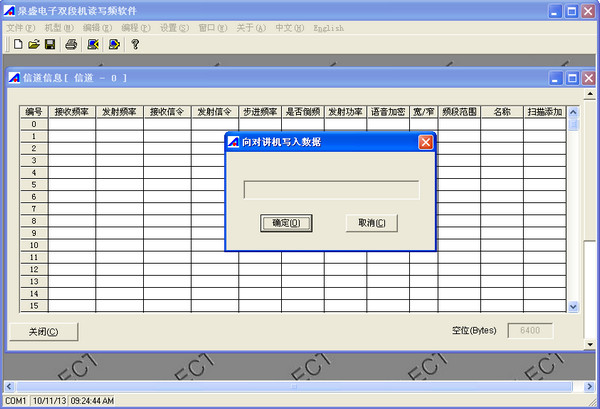The height and width of the screenshot is (409, 600).
Task: Open the 编程(P) menu
Action: 135,28
